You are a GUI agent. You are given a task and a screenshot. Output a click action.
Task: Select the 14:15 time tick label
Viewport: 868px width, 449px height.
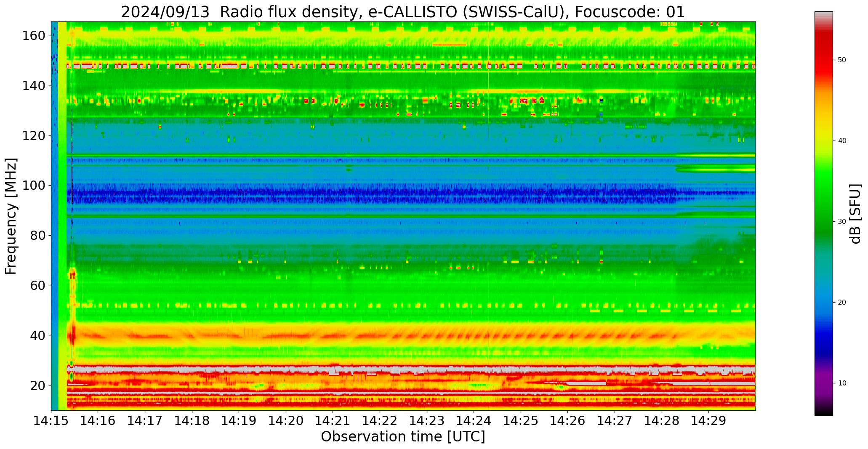(51, 420)
